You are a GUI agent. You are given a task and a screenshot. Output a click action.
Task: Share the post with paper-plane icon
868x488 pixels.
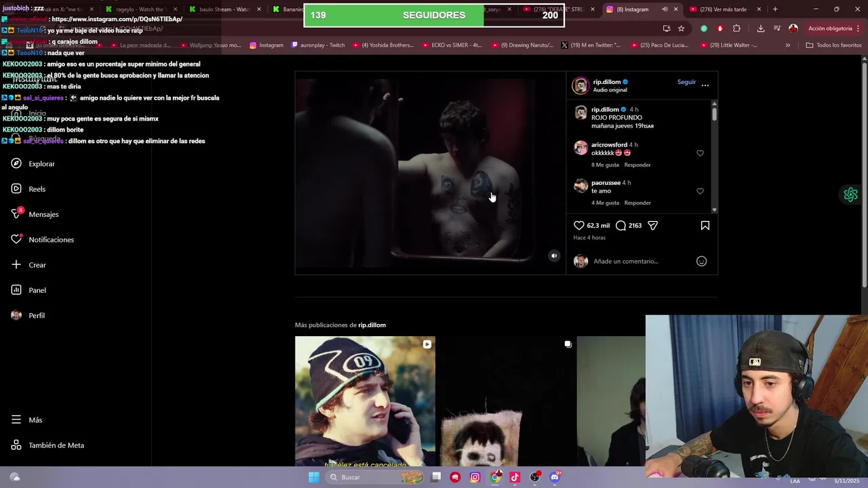pyautogui.click(x=652, y=225)
